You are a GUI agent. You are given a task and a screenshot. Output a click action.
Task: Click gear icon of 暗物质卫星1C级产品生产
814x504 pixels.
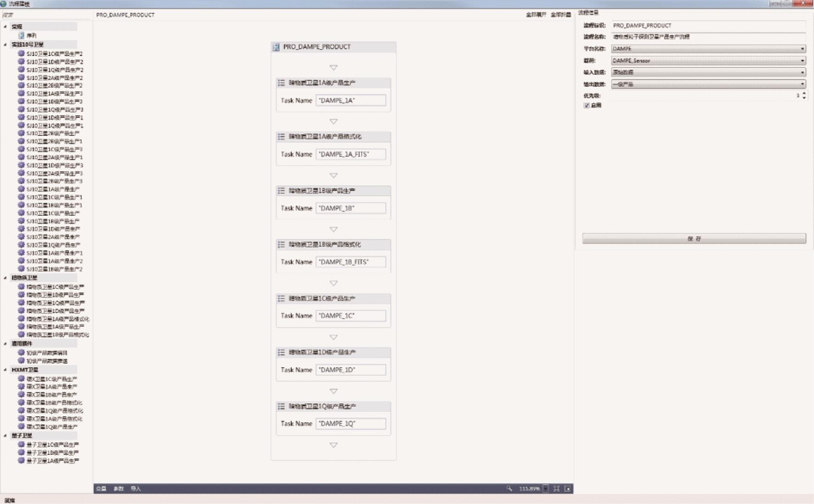[21, 286]
